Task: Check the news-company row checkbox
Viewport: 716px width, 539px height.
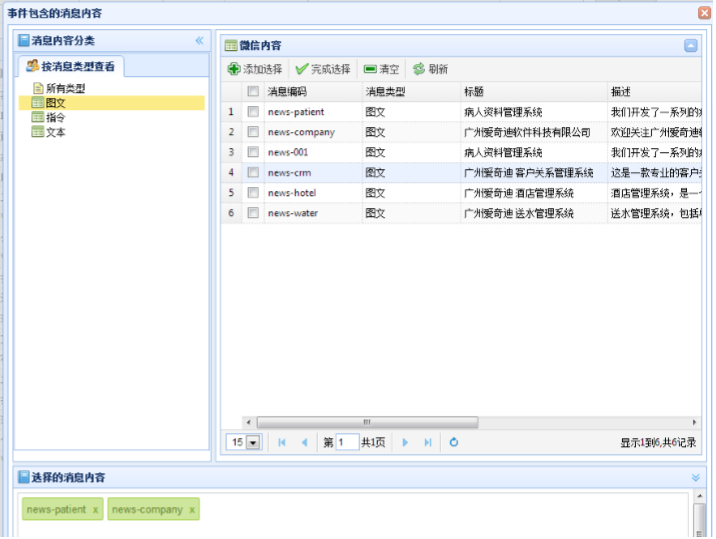Action: (253, 132)
